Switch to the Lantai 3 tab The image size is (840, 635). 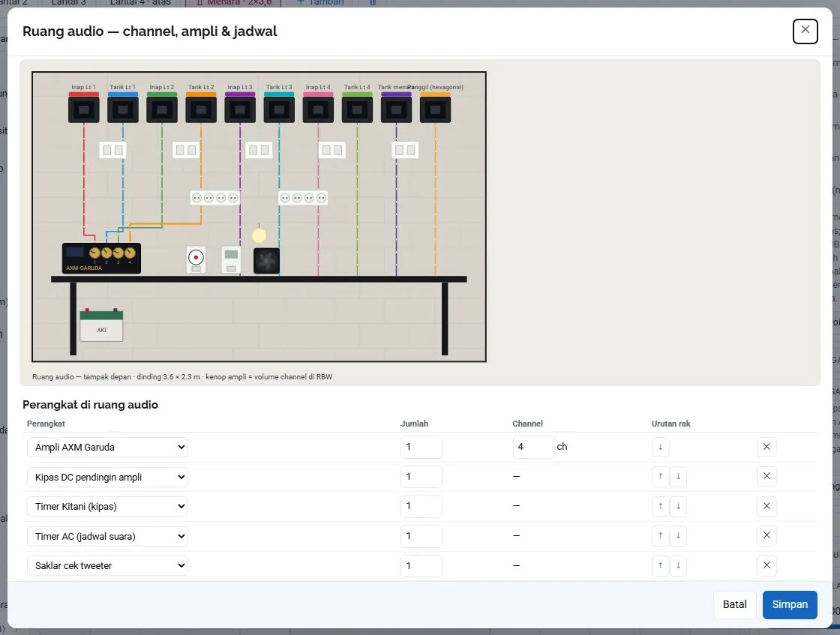(x=68, y=3)
